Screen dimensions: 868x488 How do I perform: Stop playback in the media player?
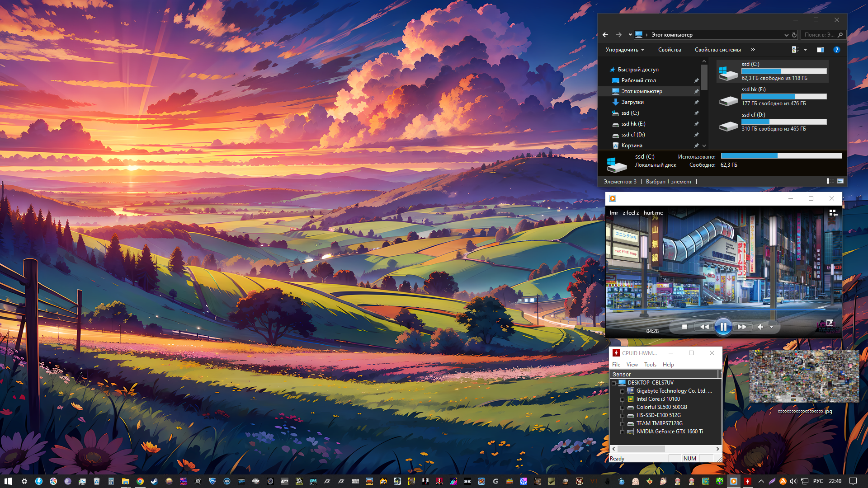(x=684, y=327)
